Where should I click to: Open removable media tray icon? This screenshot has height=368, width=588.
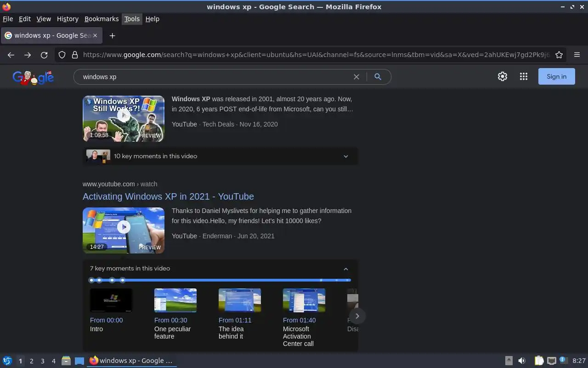(x=509, y=361)
